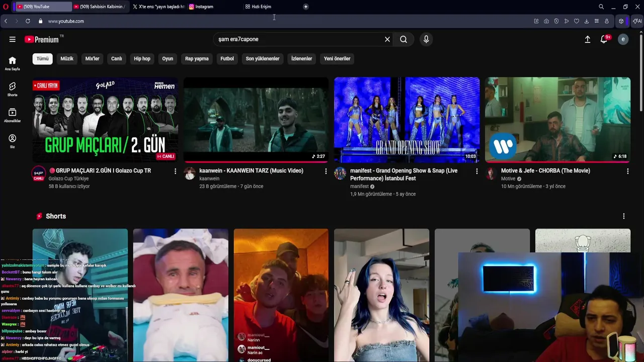Image resolution: width=644 pixels, height=362 pixels.
Task: Open Shorts from the left sidebar
Action: tap(13, 89)
